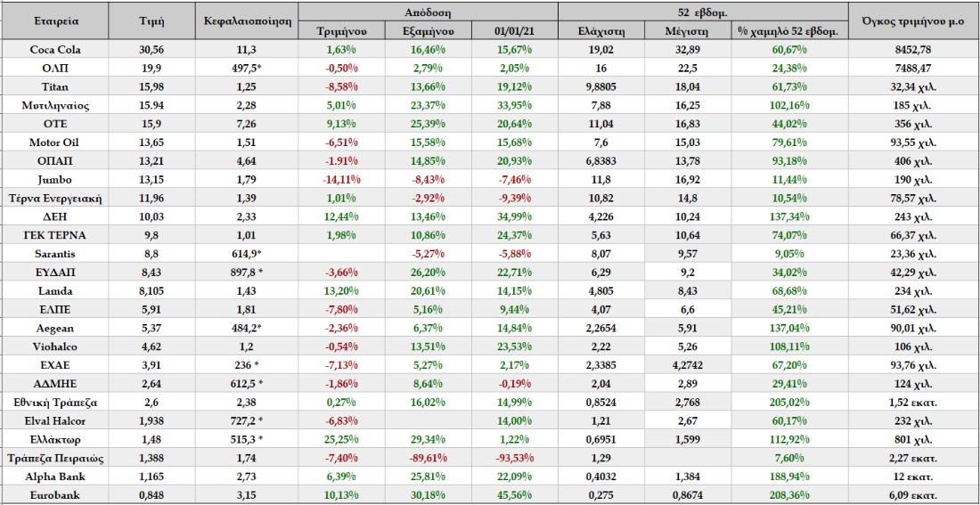Select the Κεφαλαιοποίηση header cell
Image resolution: width=980 pixels, height=505 pixels.
246,20
